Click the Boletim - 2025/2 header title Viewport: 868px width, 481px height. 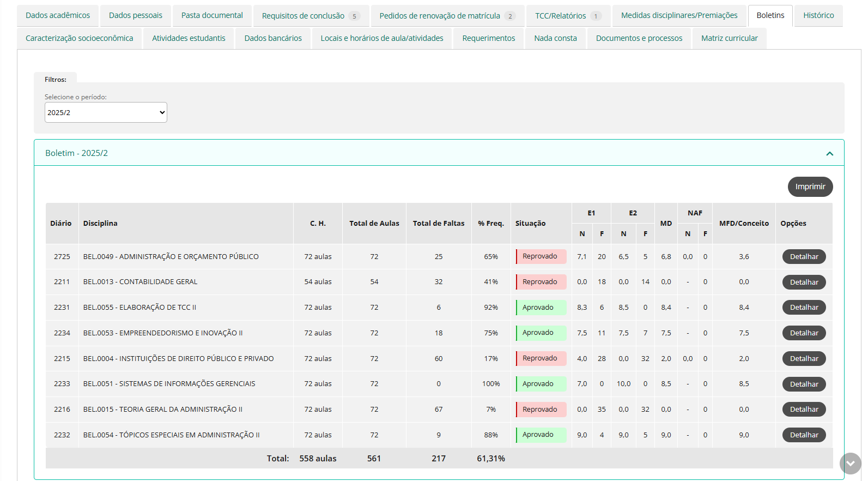[77, 153]
